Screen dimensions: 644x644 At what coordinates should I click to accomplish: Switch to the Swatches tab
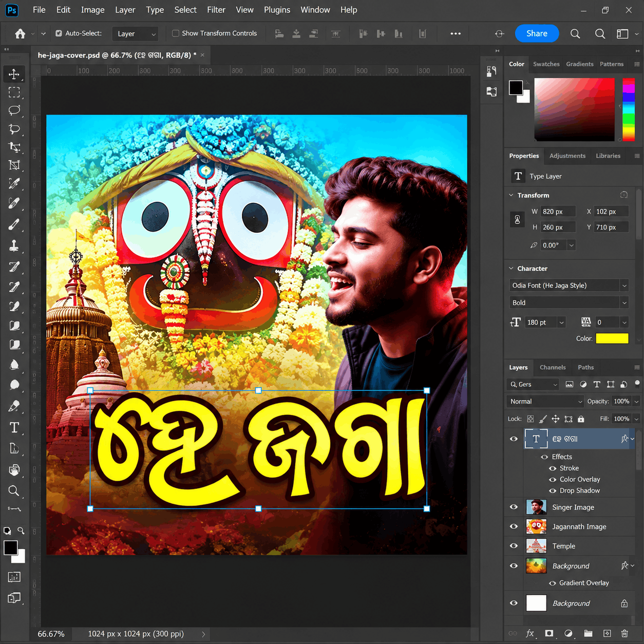[x=546, y=64]
